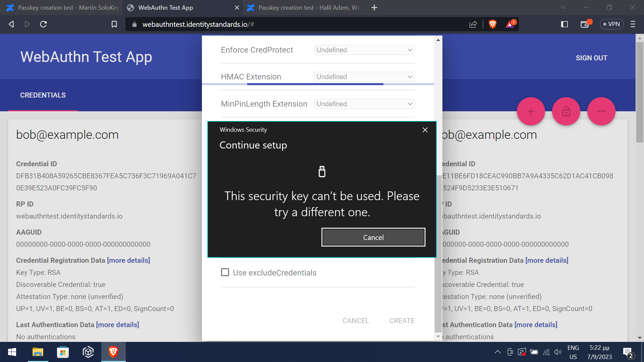Open more details for right Last Authentication Data
This screenshot has height=362, width=644.
pyautogui.click(x=536, y=325)
